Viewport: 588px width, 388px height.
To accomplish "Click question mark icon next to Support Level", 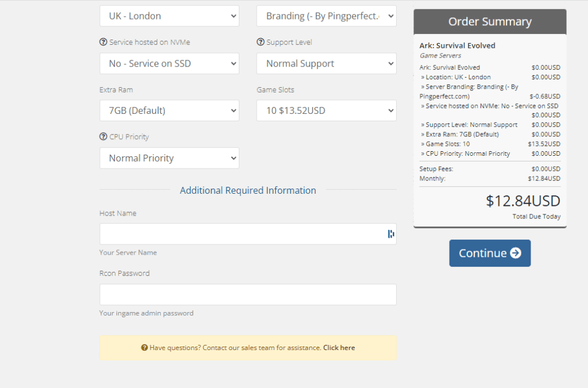I will pos(260,42).
